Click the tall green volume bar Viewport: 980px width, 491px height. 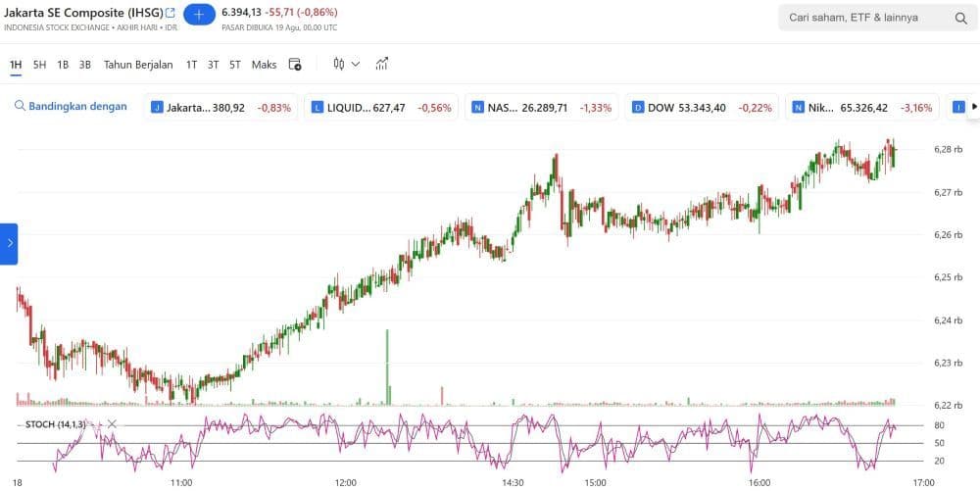click(387, 368)
